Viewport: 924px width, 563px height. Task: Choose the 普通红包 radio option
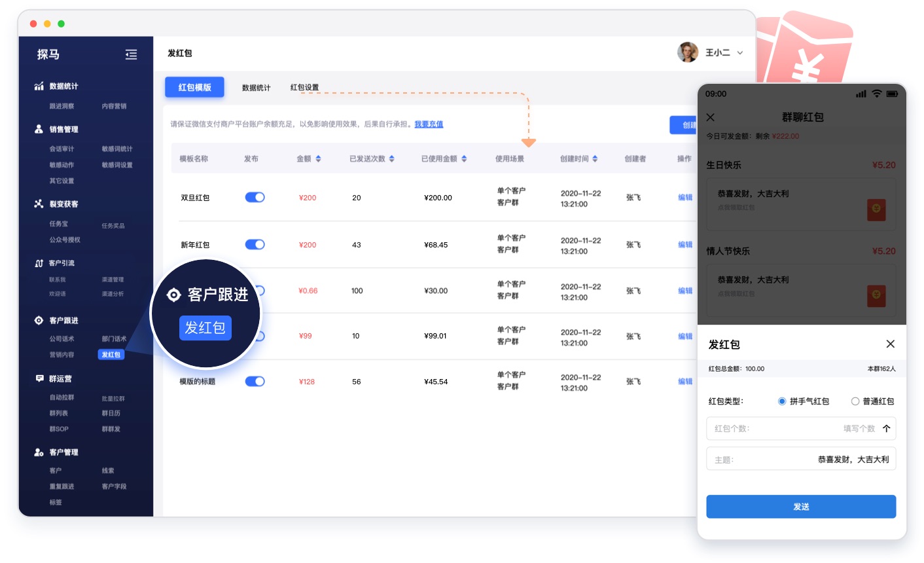click(x=855, y=401)
